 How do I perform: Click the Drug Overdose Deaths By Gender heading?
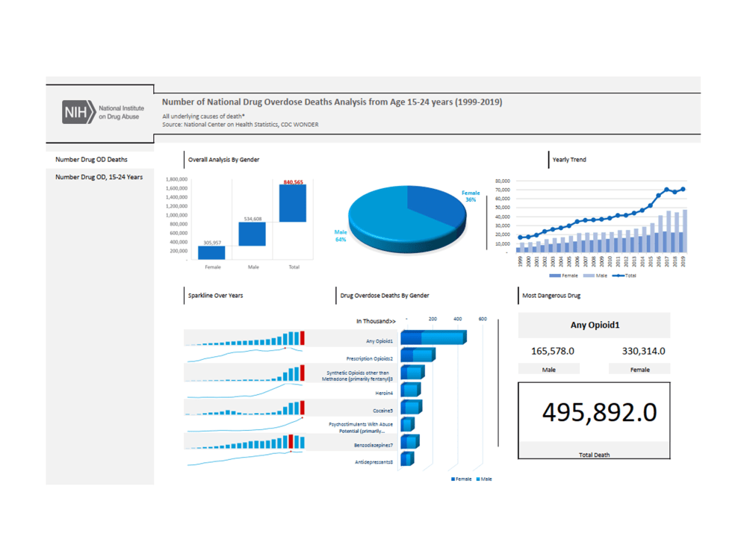pyautogui.click(x=385, y=296)
